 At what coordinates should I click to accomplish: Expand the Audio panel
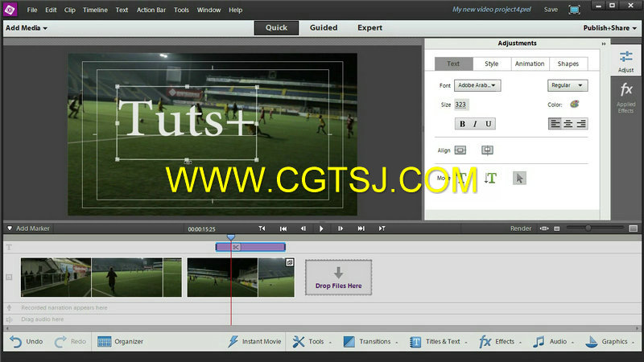[553, 341]
